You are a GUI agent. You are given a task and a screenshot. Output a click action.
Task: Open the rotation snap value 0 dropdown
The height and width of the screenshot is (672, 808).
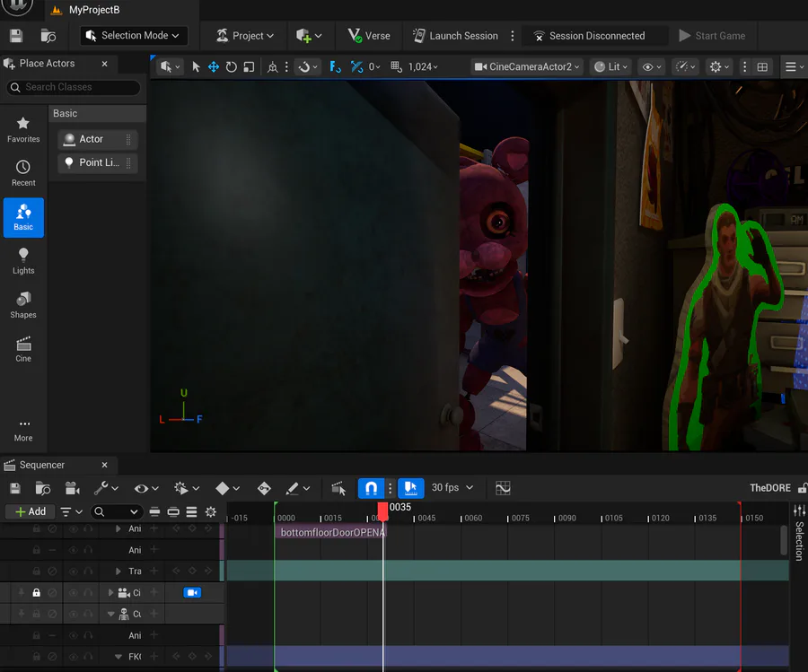[x=374, y=67]
